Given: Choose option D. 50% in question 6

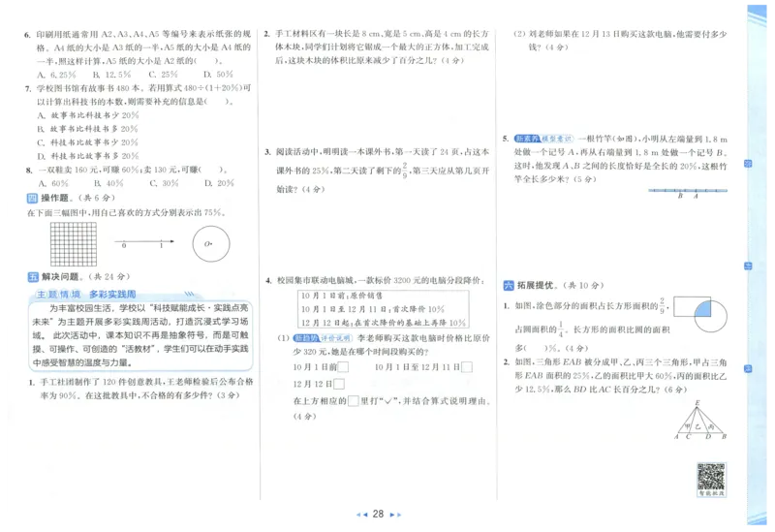Looking at the screenshot, I should click(x=219, y=75).
